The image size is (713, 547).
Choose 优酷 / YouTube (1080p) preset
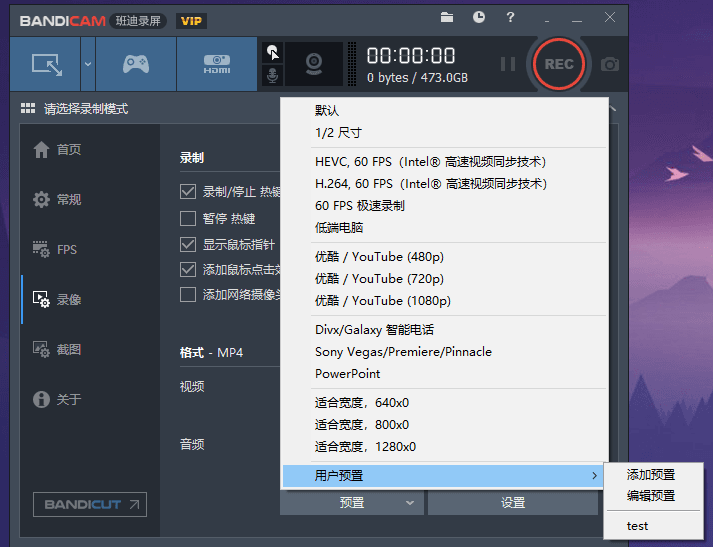tap(444, 301)
